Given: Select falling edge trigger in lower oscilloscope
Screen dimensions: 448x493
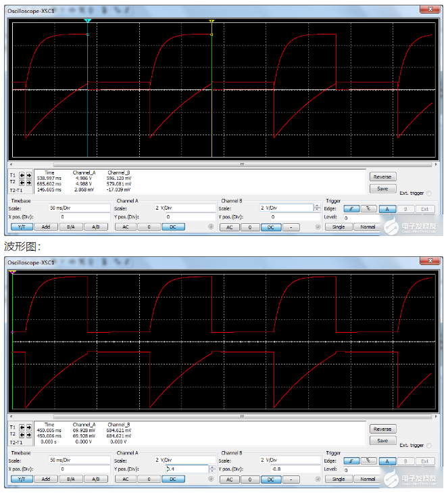Looking at the screenshot, I should (x=369, y=461).
